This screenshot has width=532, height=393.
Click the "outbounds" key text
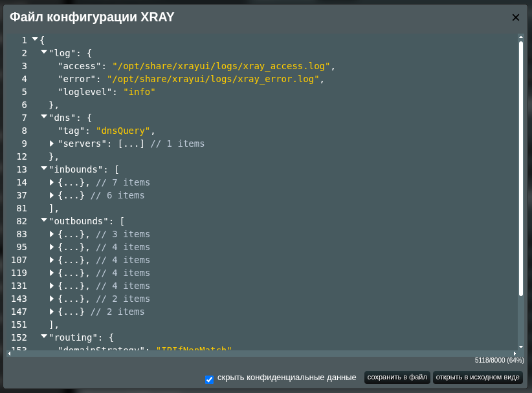point(78,221)
